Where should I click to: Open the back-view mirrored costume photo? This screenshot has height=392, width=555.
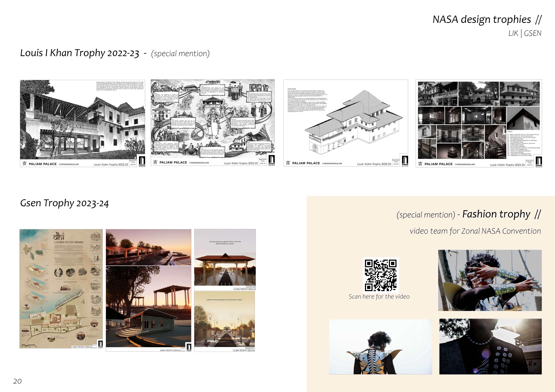point(380,347)
